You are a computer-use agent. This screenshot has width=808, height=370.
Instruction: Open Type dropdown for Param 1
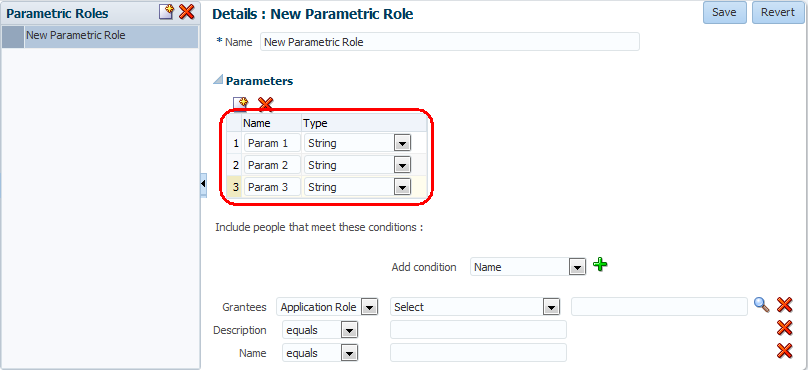tap(401, 143)
